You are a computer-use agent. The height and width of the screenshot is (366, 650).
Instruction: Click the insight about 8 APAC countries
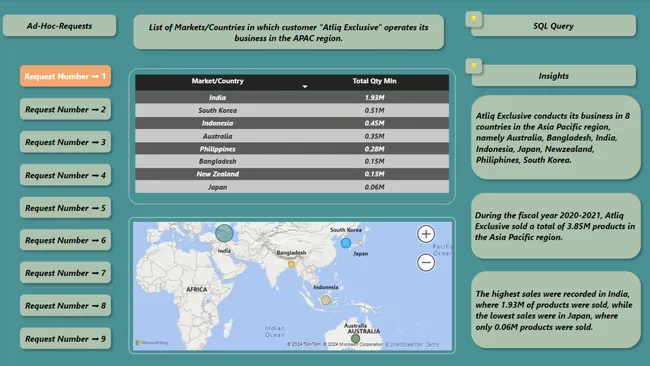click(555, 138)
